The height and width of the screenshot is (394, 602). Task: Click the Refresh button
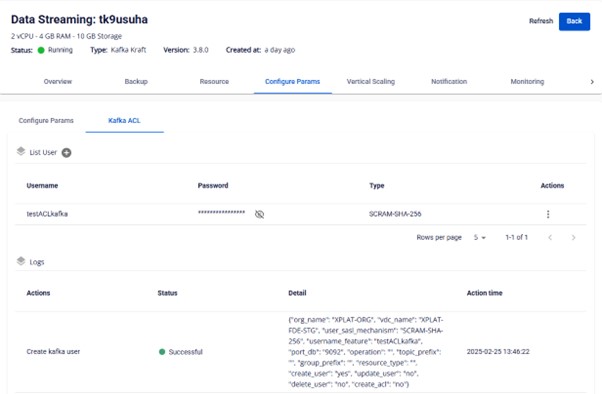pyautogui.click(x=541, y=21)
